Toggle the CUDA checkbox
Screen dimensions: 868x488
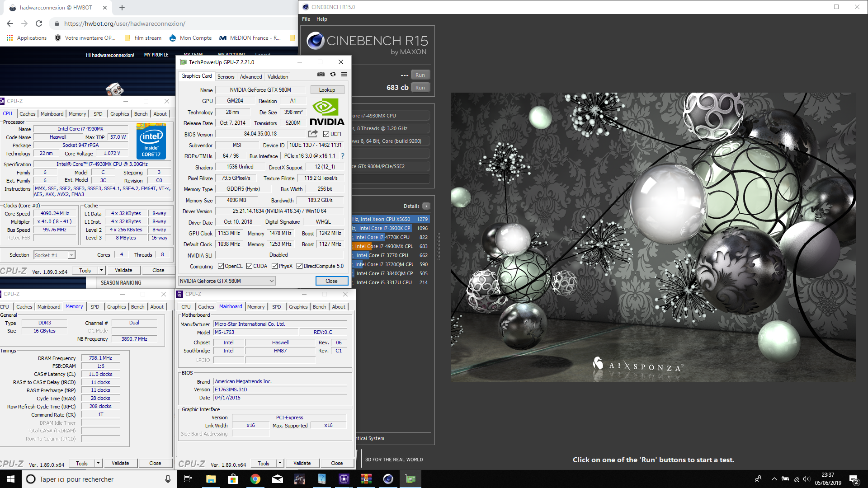click(x=249, y=266)
